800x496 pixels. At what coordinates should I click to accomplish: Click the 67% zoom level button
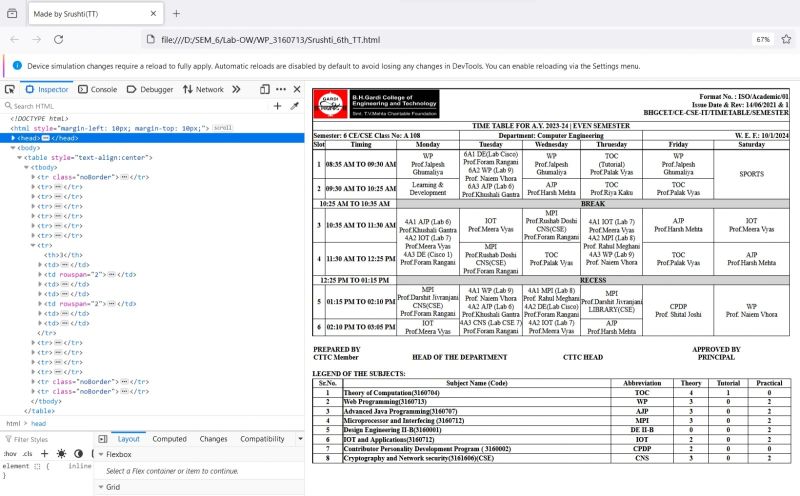point(762,39)
